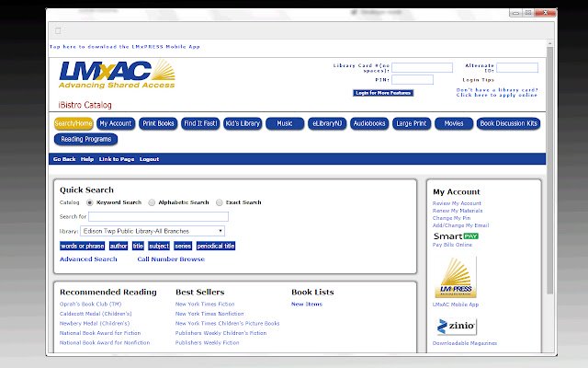The height and width of the screenshot is (368, 588).
Task: Open the Find It Fast! tab
Action: pos(200,123)
